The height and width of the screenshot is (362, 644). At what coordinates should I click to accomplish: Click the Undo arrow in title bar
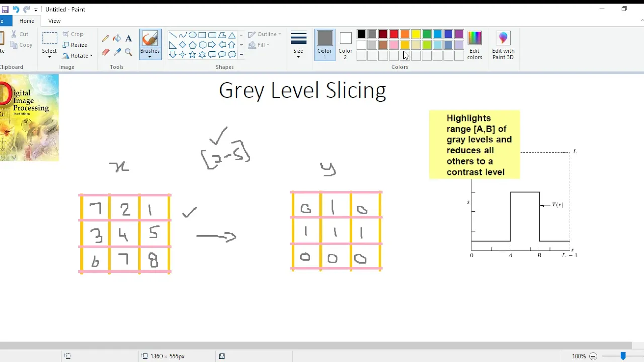[x=16, y=9]
